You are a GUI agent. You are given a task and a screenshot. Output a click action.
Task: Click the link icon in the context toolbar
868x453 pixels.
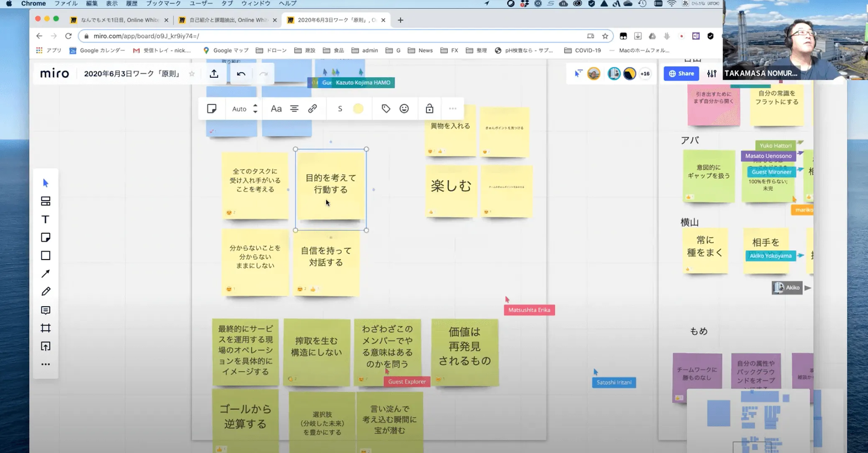coord(312,109)
